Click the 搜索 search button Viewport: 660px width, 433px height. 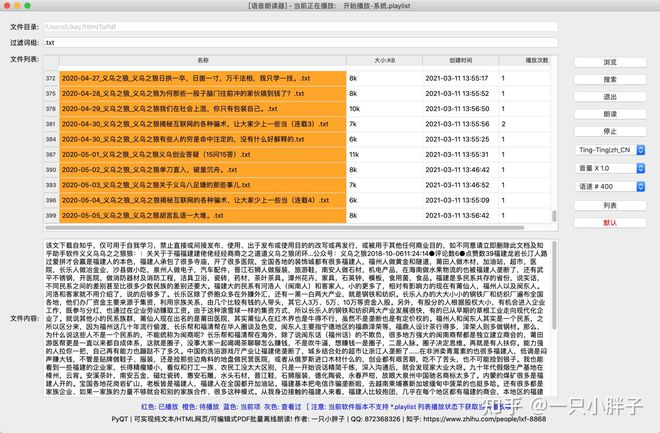610,80
